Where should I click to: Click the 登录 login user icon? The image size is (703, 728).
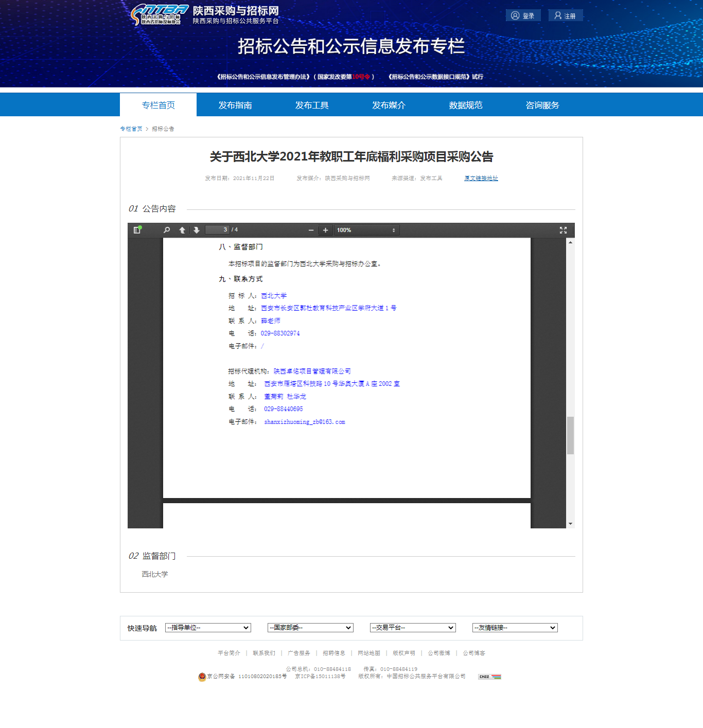(x=515, y=15)
